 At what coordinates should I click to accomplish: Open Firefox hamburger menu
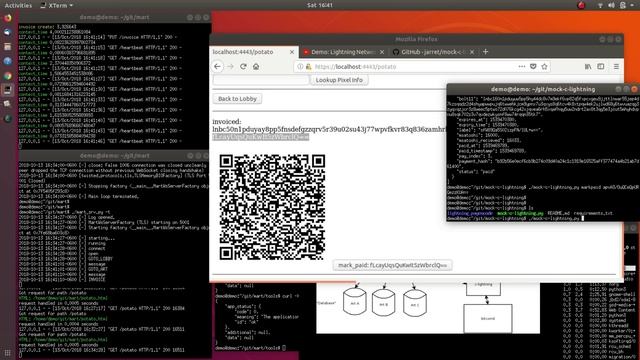(616, 67)
